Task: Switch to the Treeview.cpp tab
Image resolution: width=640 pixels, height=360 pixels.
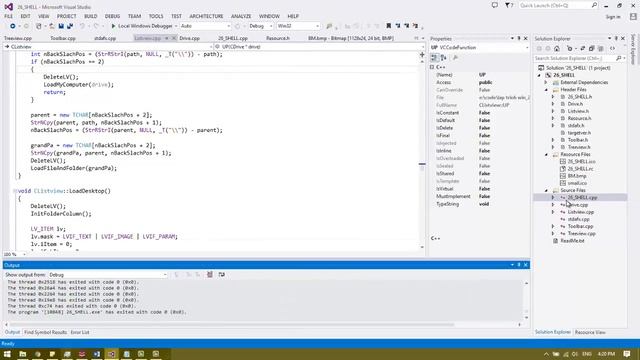Action: click(18, 38)
